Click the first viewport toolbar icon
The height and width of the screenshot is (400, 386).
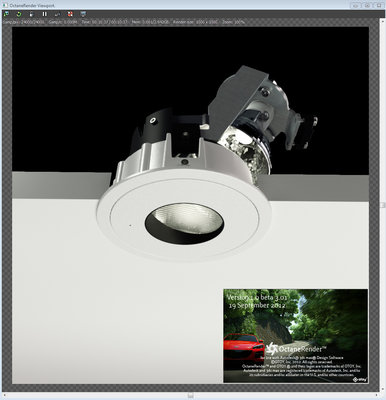coord(6,14)
